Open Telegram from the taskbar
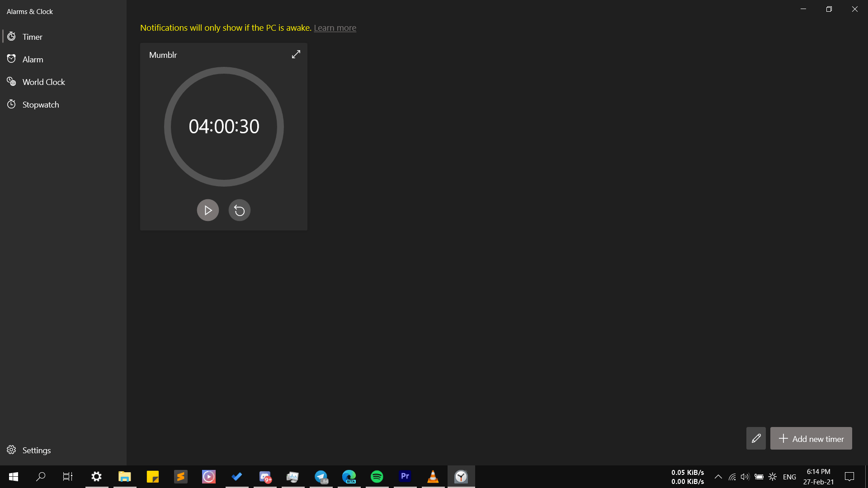The height and width of the screenshot is (488, 868). pos(321,477)
